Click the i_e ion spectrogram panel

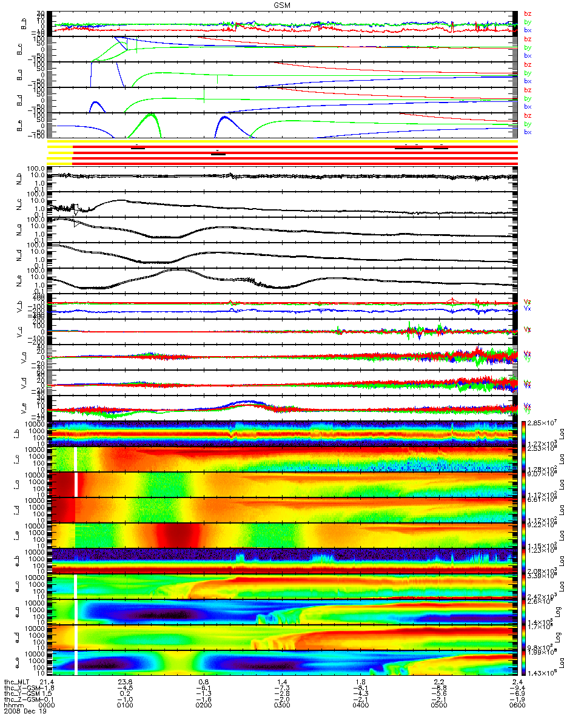point(281,535)
